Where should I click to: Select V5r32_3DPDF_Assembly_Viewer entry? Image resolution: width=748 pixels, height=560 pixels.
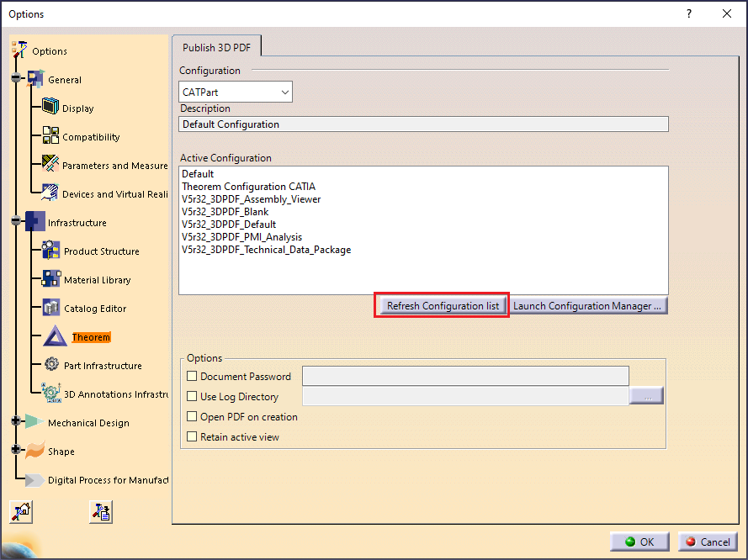(251, 199)
